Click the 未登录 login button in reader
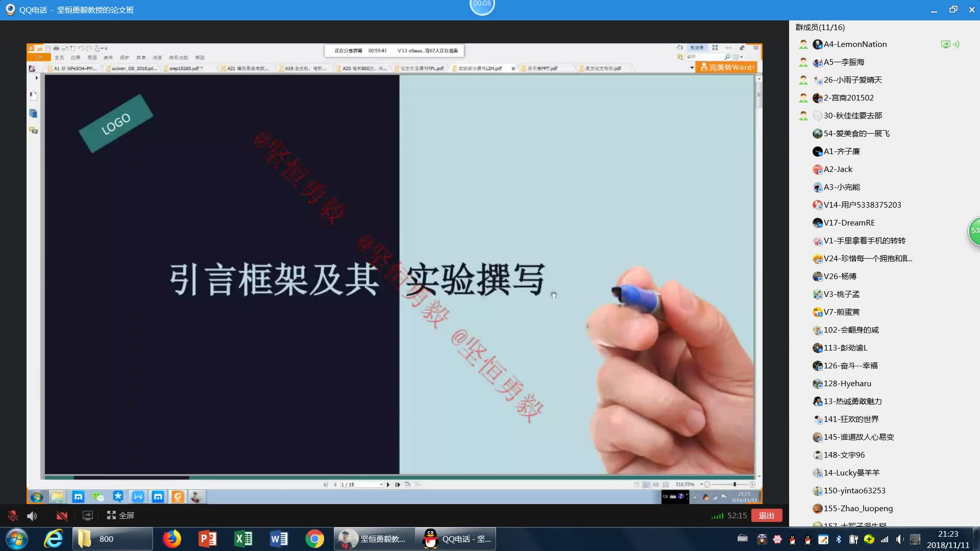This screenshot has height=551, width=980. tap(697, 47)
